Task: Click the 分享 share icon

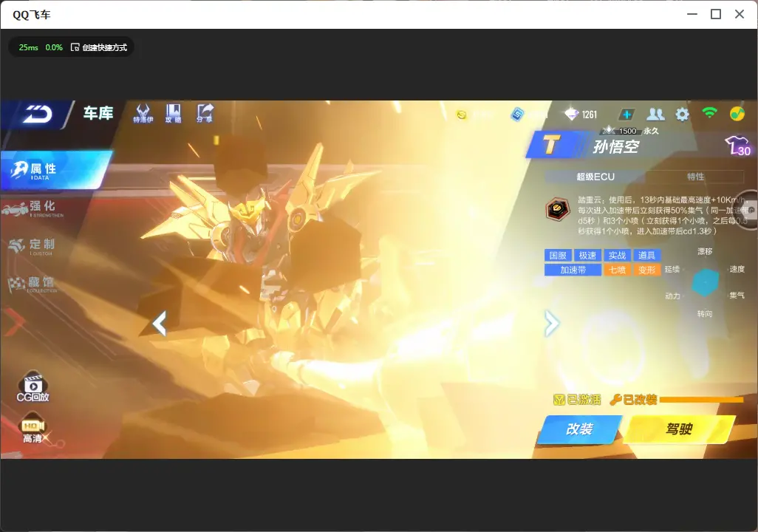Action: [x=205, y=113]
